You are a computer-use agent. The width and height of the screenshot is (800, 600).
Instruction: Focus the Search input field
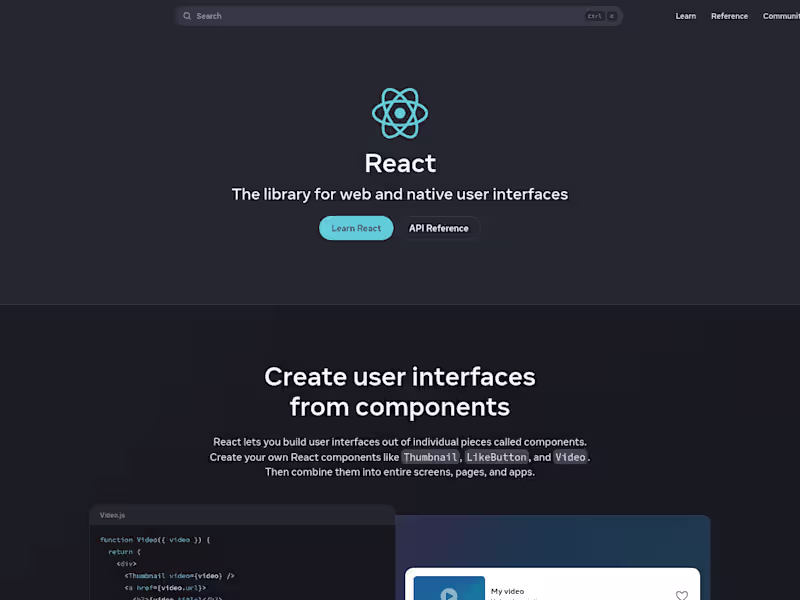click(398, 16)
